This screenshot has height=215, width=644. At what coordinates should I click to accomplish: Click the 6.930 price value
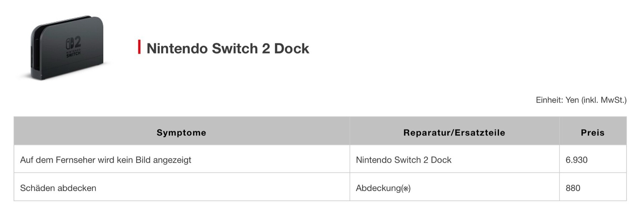tap(576, 160)
